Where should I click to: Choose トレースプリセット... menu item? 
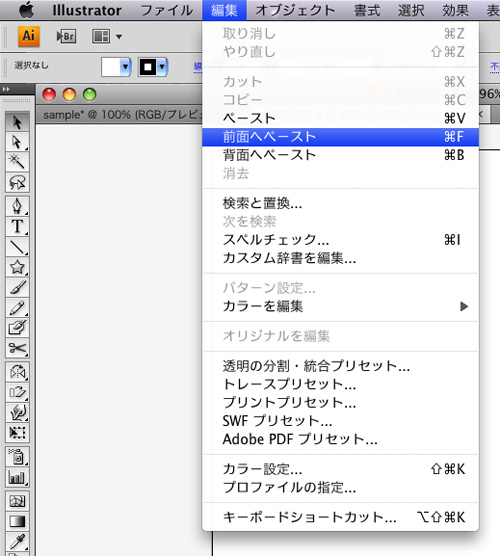coord(340,384)
